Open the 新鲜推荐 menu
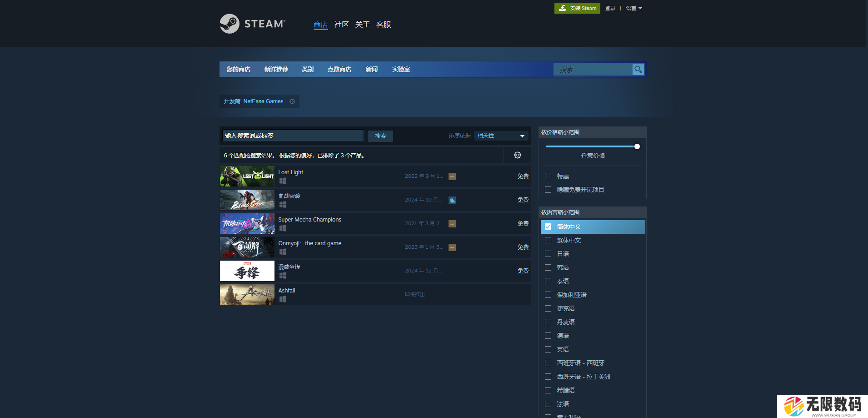Screen dimensions: 868x418 tap(276, 69)
